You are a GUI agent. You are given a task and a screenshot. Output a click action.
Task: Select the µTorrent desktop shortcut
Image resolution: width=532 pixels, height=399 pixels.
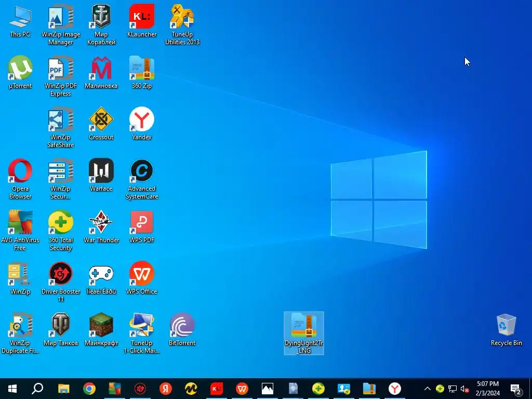tap(20, 72)
